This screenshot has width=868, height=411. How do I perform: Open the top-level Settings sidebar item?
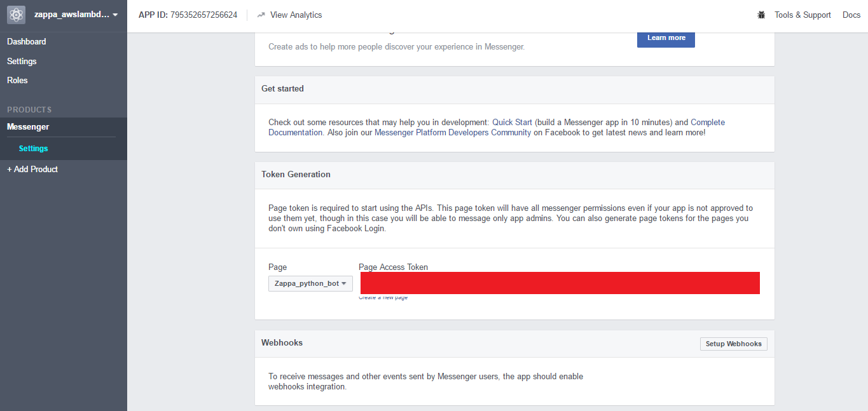click(22, 61)
